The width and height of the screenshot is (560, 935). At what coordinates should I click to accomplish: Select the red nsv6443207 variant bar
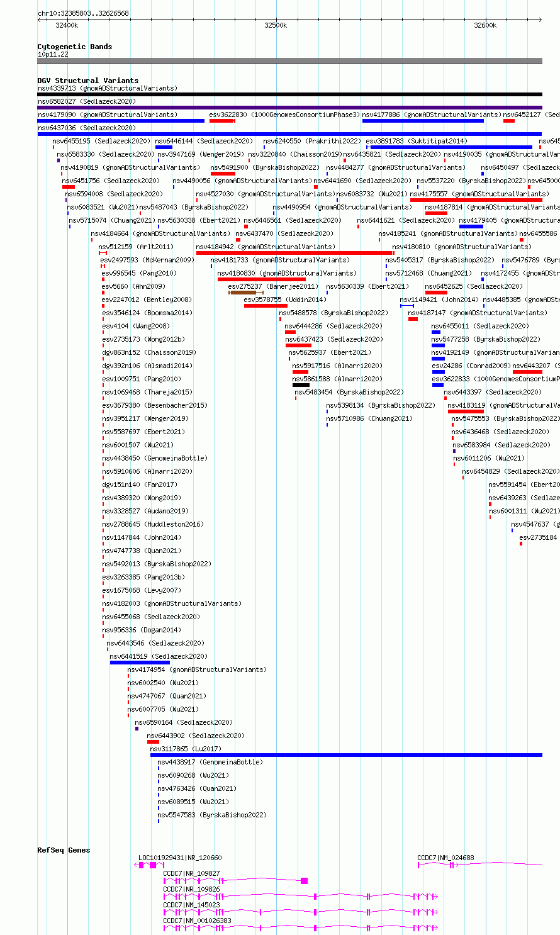tap(527, 372)
